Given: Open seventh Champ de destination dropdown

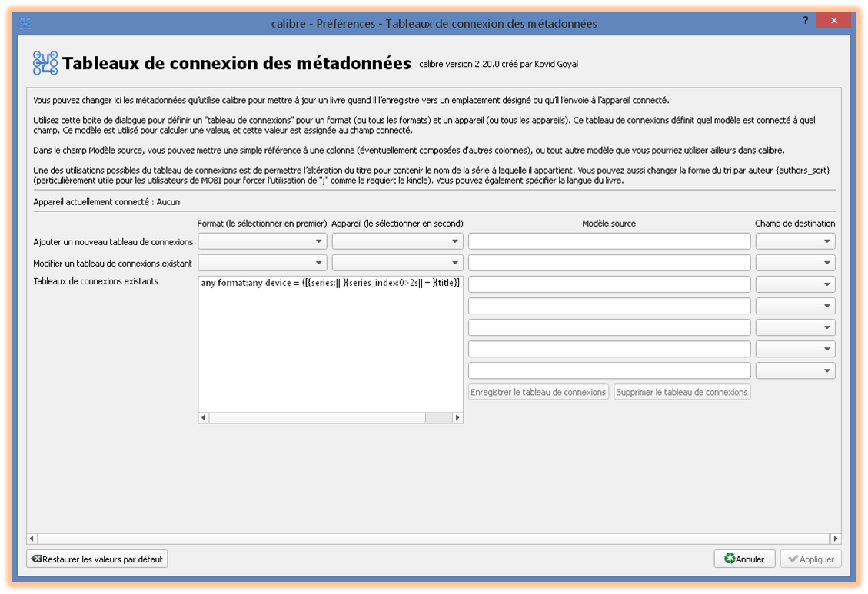Looking at the screenshot, I should [795, 370].
